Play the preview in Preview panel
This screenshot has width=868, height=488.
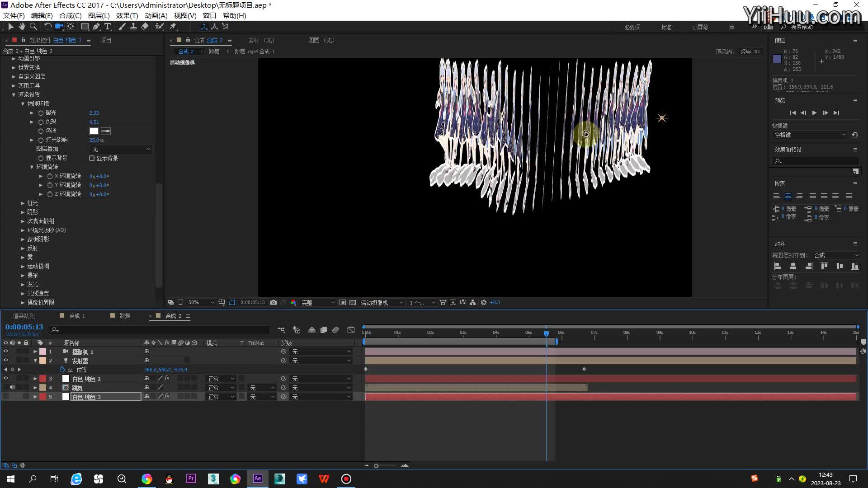tap(814, 113)
